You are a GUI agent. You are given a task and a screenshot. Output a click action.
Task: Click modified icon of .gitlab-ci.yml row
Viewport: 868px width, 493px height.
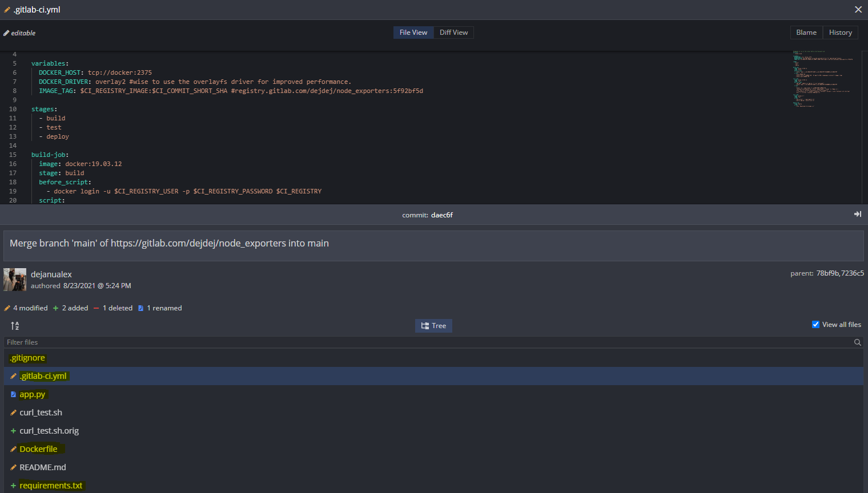point(13,376)
